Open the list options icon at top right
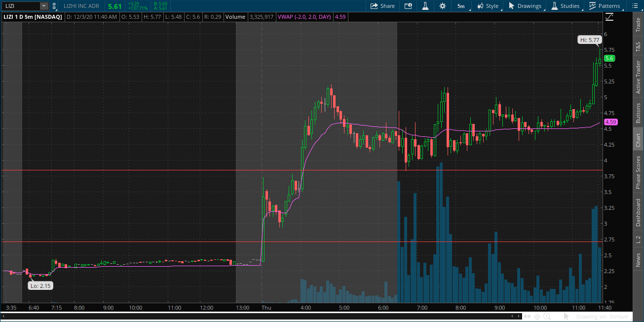Viewport: 644px width, 322px height. (x=636, y=6)
